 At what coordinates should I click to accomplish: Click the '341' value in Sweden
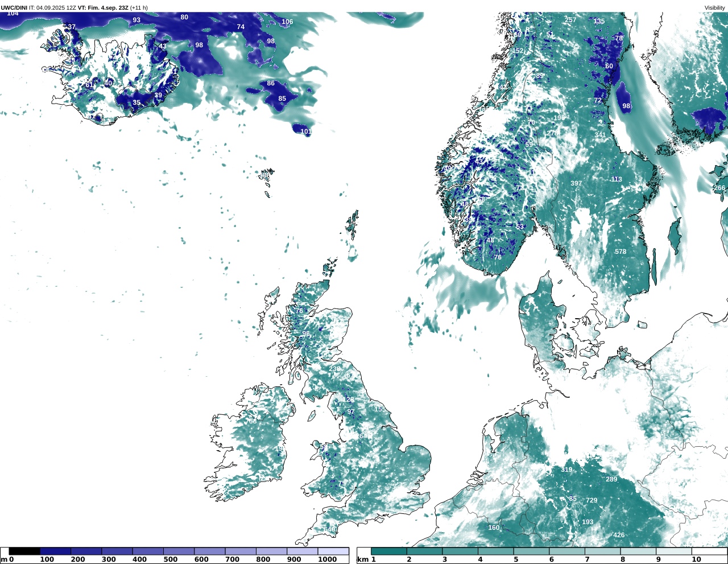(601, 135)
